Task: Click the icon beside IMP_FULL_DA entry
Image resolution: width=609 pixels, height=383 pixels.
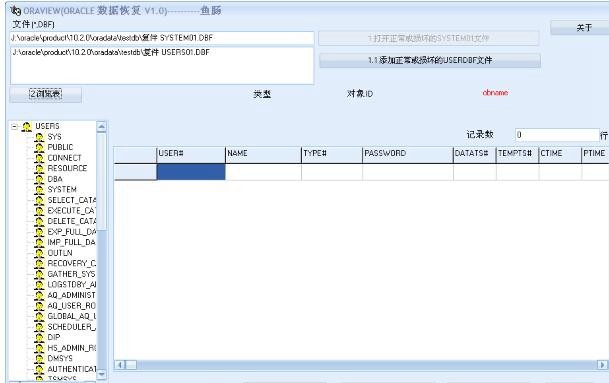Action: click(x=39, y=242)
